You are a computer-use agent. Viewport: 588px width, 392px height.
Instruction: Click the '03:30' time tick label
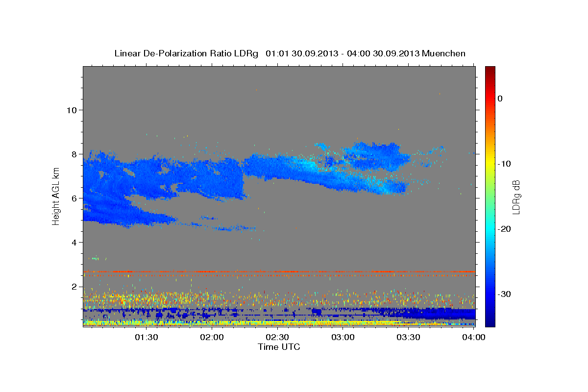[408, 337]
